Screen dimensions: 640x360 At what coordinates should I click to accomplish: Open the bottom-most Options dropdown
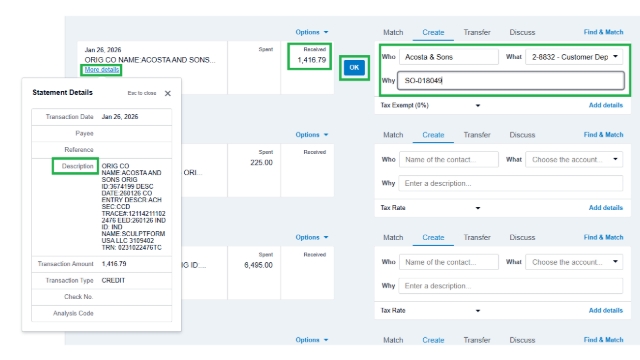312,340
